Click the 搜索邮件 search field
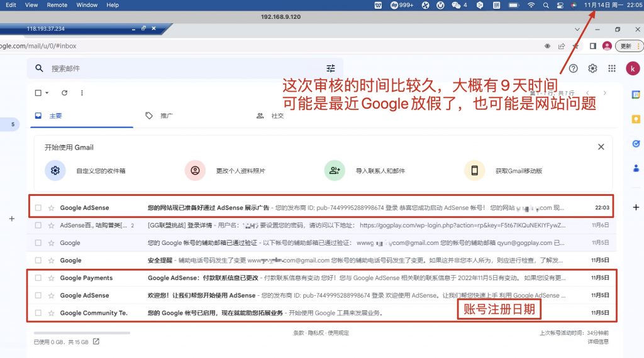Viewport: 644px width, 358px height. tap(185, 68)
